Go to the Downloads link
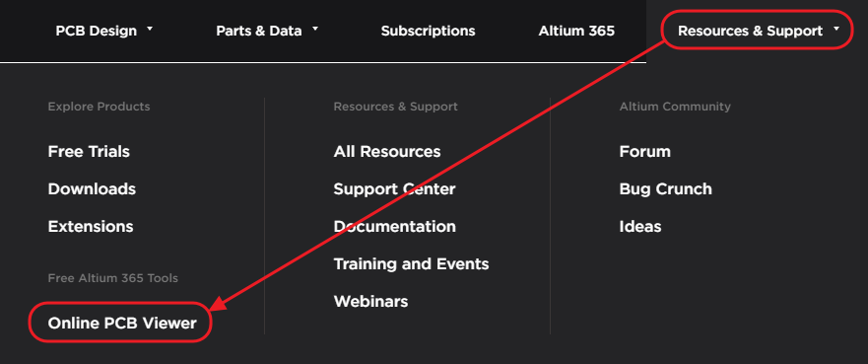 pos(92,189)
